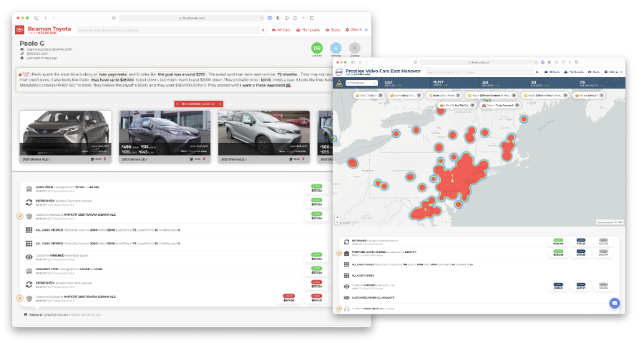
Task: Click the grey 0 Quotes badge
Action: click(x=354, y=48)
